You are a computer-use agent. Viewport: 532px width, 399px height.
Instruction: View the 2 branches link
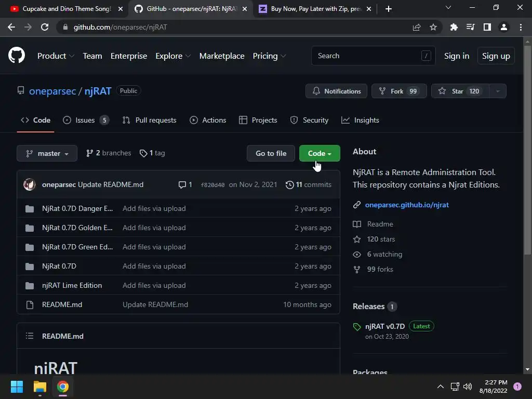coord(109,153)
